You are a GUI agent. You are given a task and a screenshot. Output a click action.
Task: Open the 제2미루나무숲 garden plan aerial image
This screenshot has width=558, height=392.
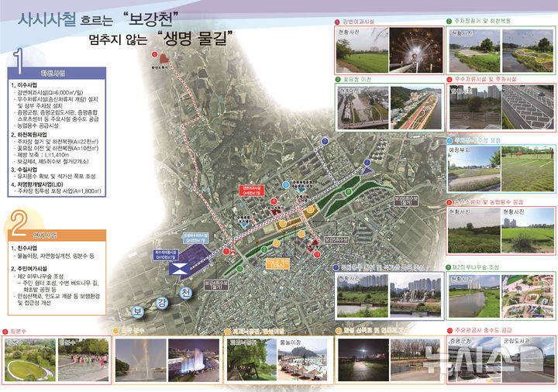click(528, 296)
